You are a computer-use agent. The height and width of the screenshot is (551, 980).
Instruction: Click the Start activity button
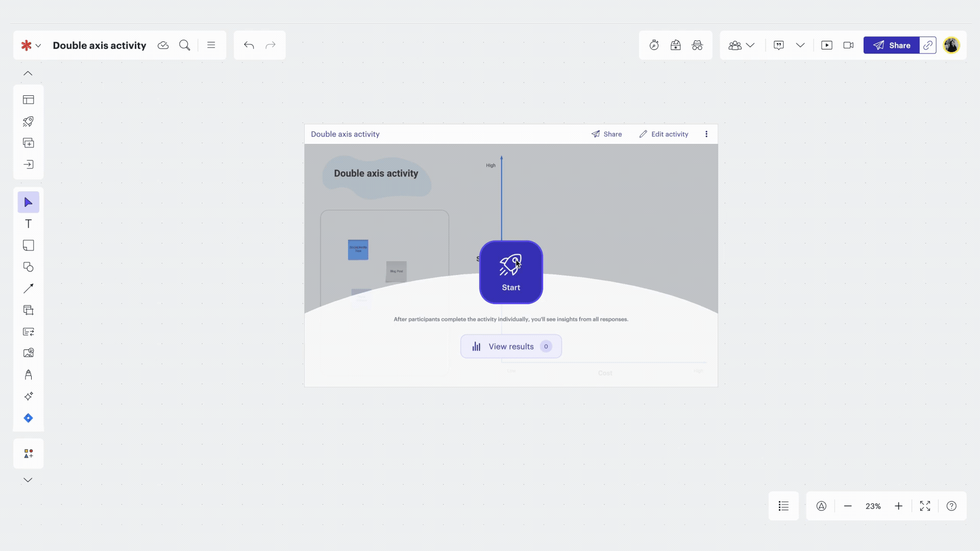[511, 272]
